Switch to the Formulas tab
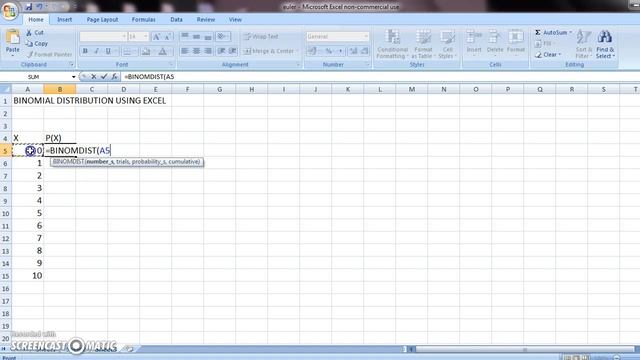This screenshot has height=360, width=640. (x=143, y=20)
